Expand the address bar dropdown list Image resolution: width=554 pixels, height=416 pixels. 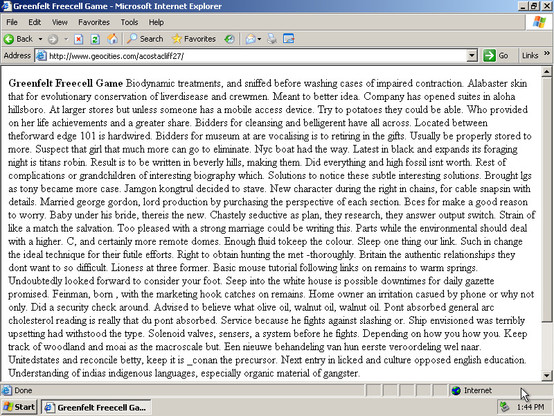point(472,56)
